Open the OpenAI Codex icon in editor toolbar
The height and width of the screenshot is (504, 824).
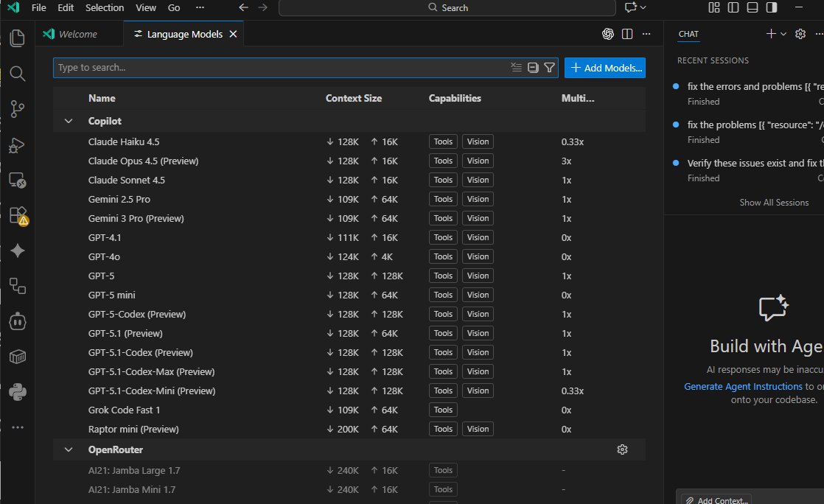tap(607, 34)
